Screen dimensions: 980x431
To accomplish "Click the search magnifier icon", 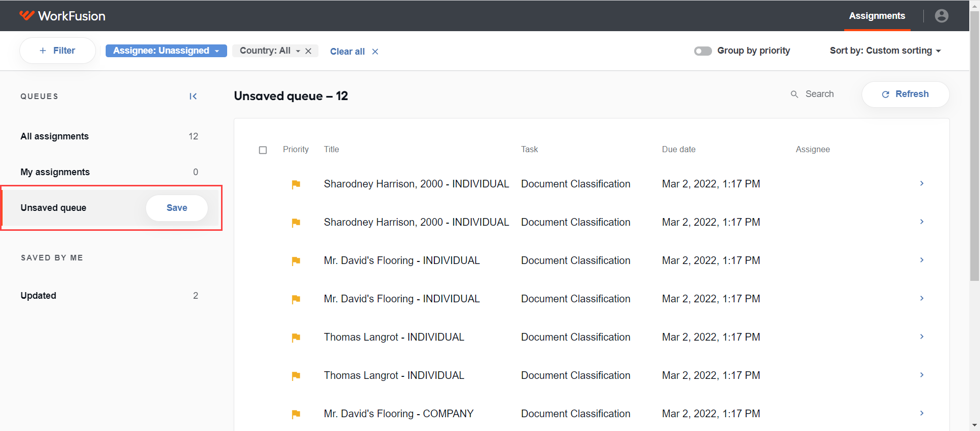I will tap(794, 94).
